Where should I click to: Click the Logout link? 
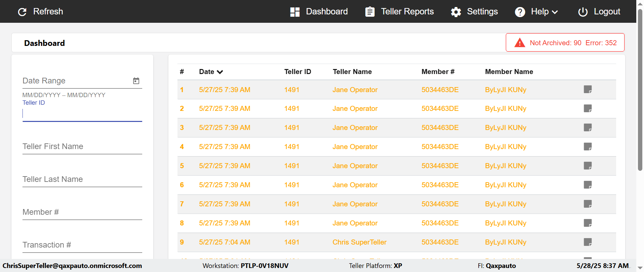(607, 12)
